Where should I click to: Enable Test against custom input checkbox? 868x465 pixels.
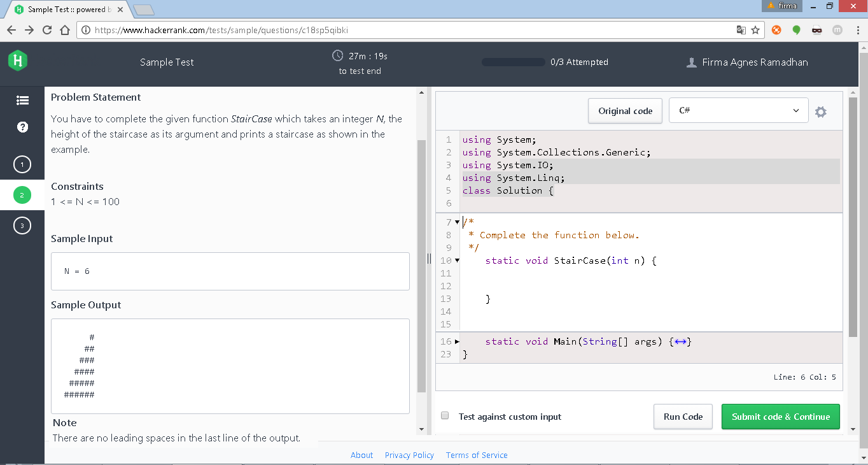pyautogui.click(x=445, y=416)
